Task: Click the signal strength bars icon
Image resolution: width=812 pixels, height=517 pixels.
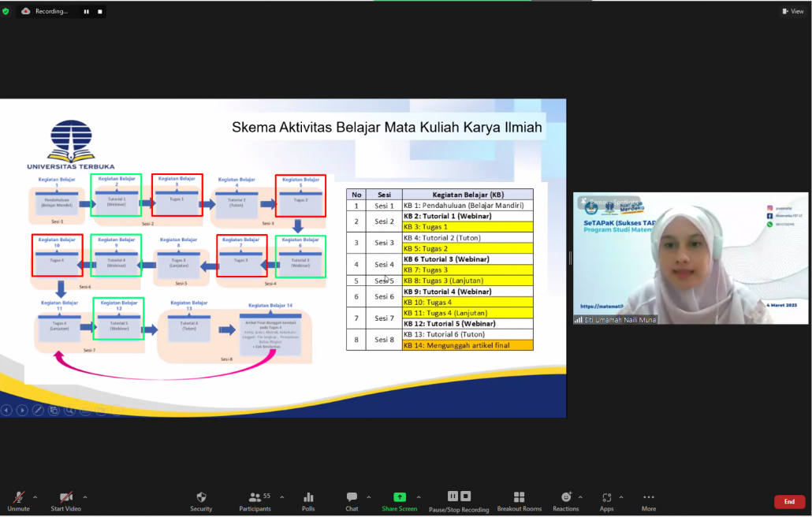Action: pos(579,320)
